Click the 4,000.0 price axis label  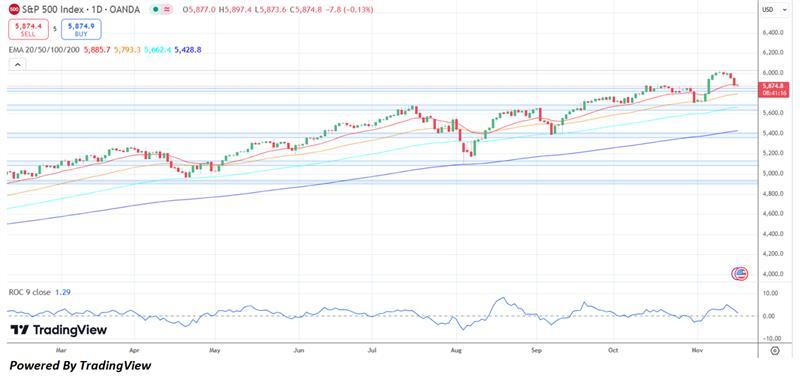coord(773,274)
